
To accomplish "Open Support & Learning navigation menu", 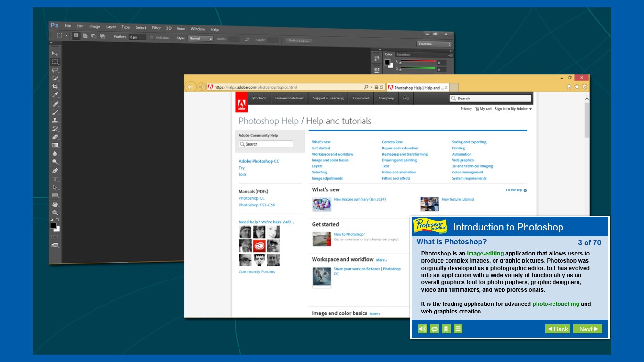I will coord(328,98).
